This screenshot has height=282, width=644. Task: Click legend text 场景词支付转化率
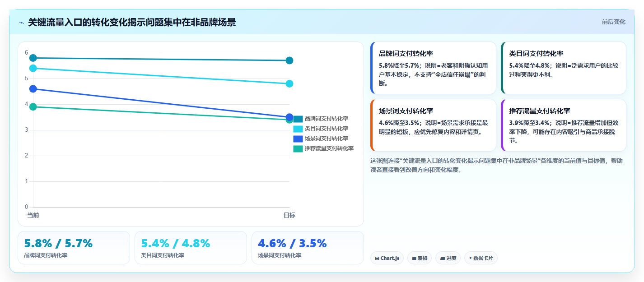pos(327,139)
